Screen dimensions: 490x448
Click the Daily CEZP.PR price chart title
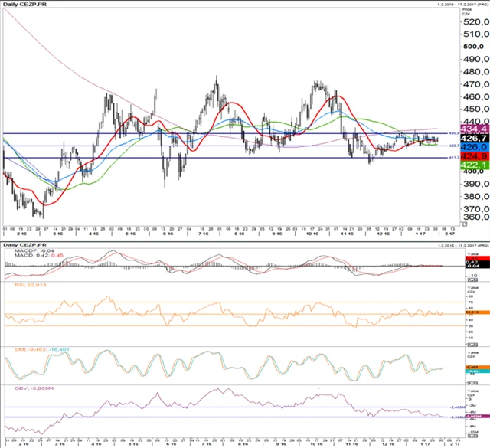click(x=24, y=6)
